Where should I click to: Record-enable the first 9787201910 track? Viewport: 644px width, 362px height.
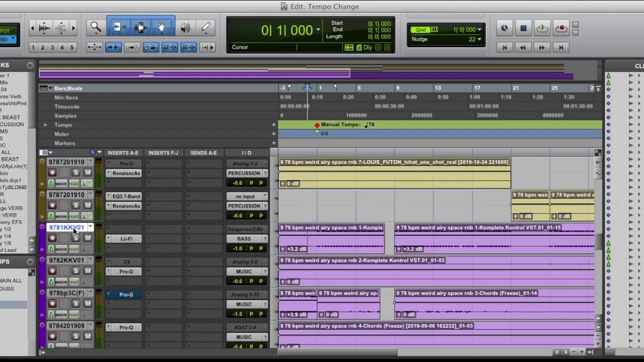point(52,172)
